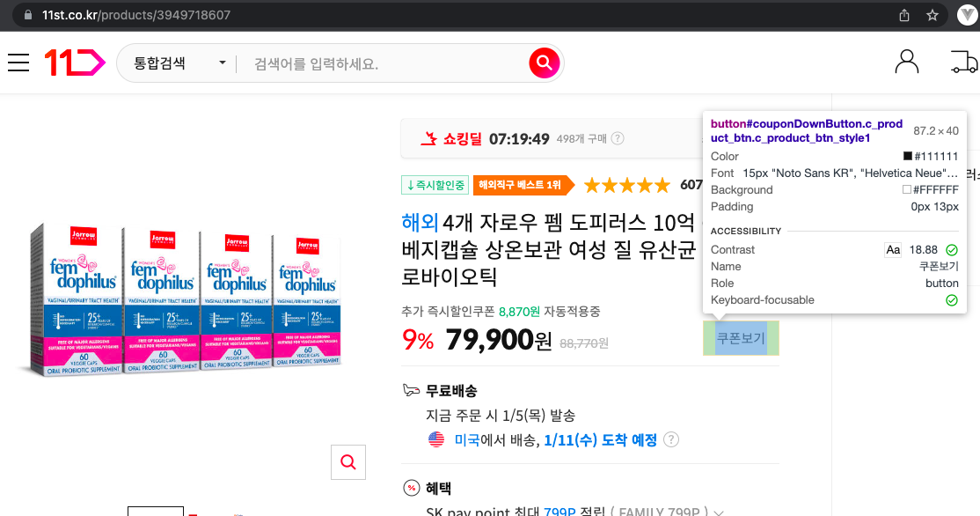Click the 지금 주문 시 1/5(목) 발송 text

[501, 416]
